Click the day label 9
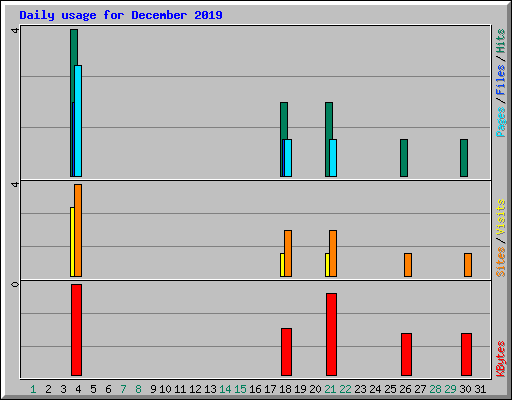The image size is (512, 400). pos(153,389)
